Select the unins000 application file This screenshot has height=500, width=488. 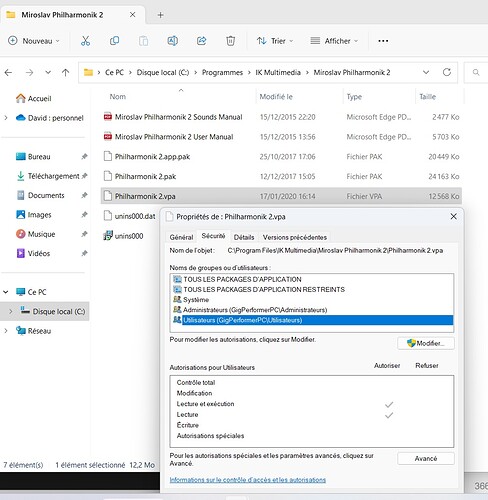click(124, 236)
